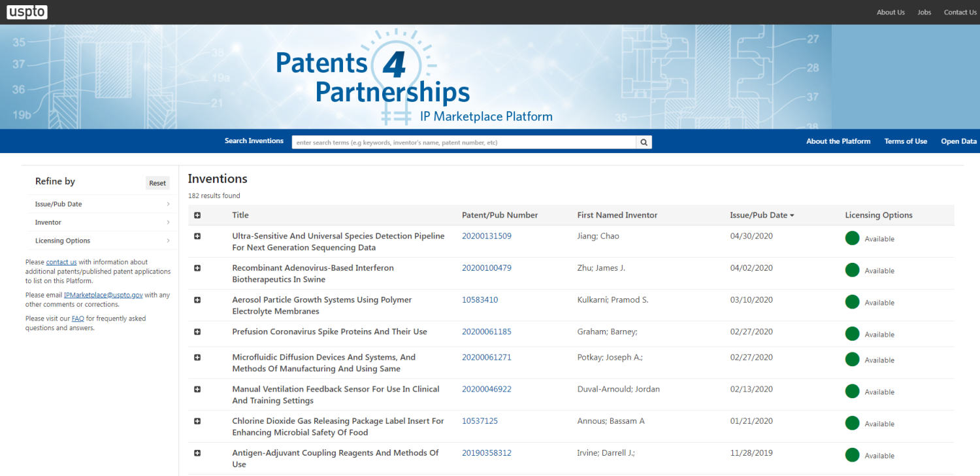Click the Title column header

pos(240,215)
